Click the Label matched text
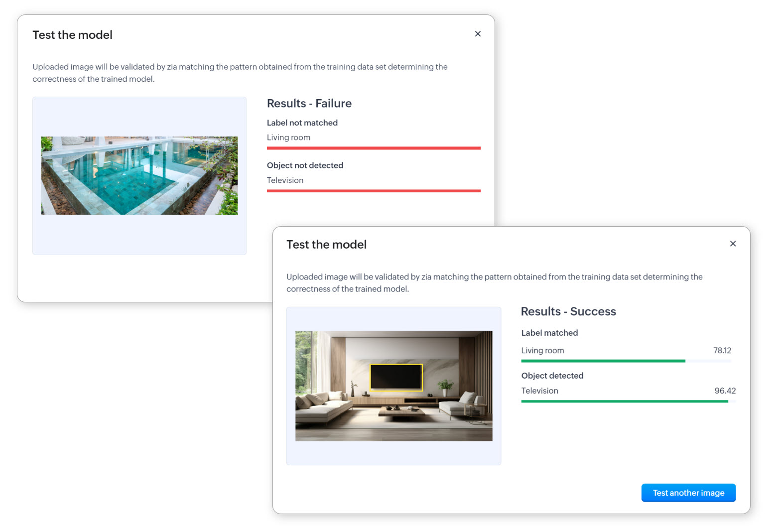Screen dimensions: 770x532 (x=549, y=333)
